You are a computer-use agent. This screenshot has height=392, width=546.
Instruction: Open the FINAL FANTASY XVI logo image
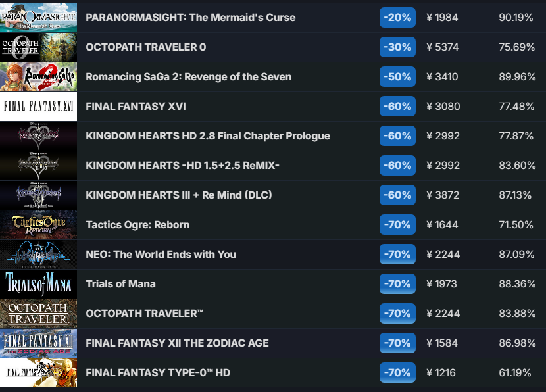(x=38, y=107)
